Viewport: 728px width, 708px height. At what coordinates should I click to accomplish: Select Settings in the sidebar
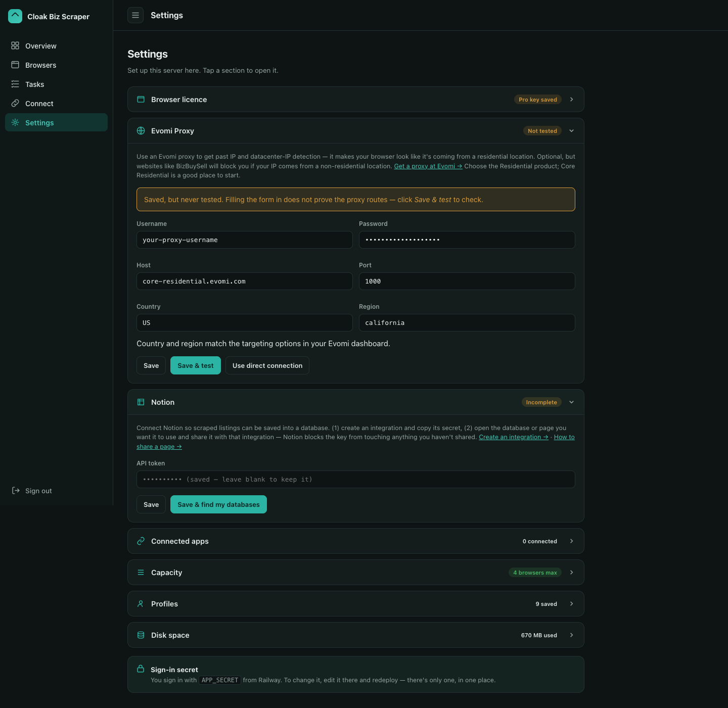pos(56,123)
